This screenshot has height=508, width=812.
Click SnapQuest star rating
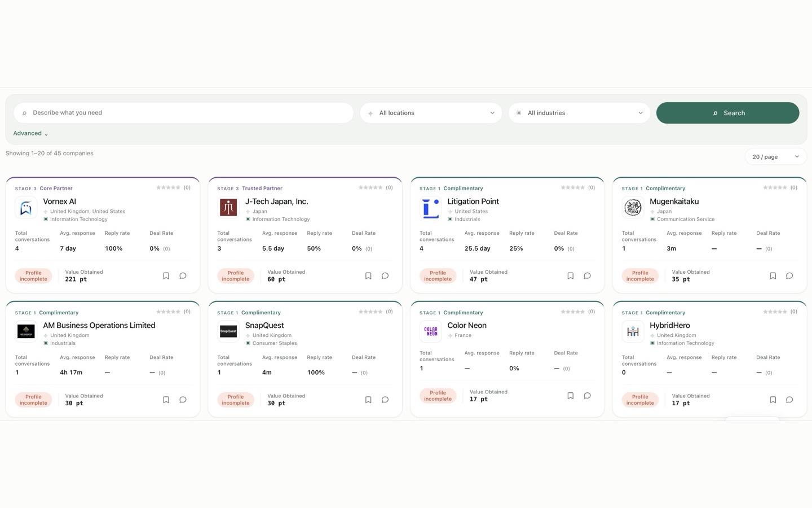(x=370, y=312)
